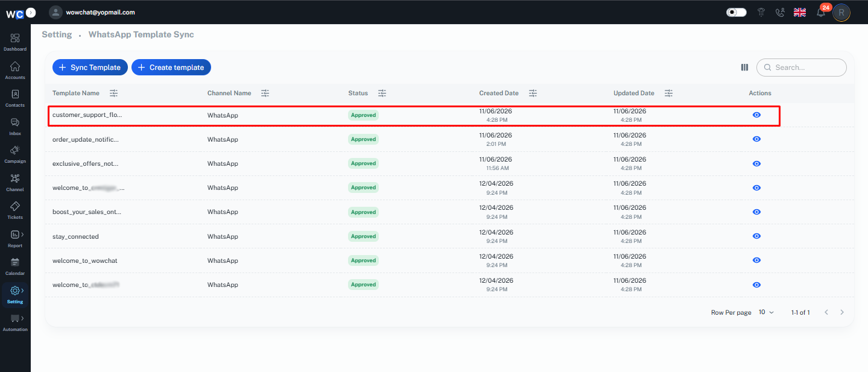This screenshot has width=868, height=372.
Task: Click into the Search input field
Action: point(802,68)
